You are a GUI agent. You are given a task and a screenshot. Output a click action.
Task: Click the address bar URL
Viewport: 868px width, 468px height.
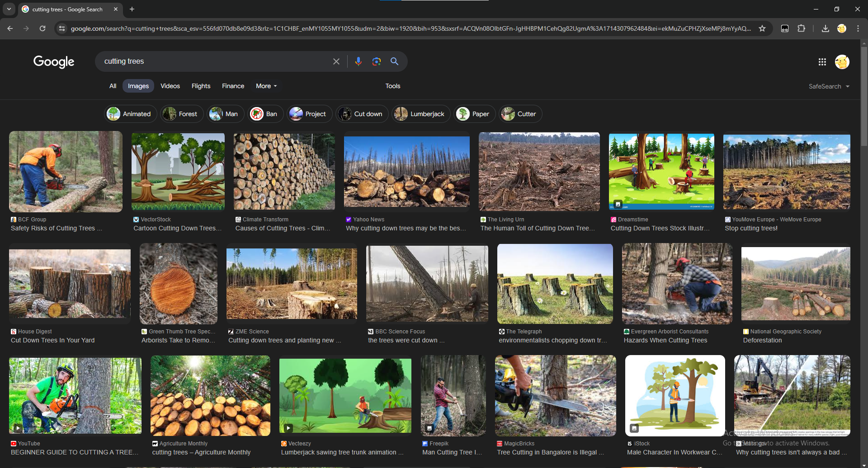[x=410, y=28]
